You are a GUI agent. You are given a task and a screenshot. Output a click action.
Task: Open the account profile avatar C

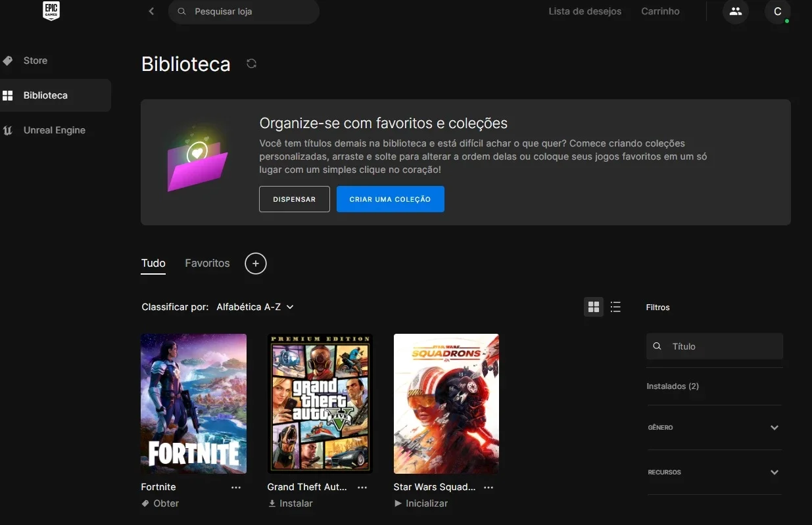[778, 11]
